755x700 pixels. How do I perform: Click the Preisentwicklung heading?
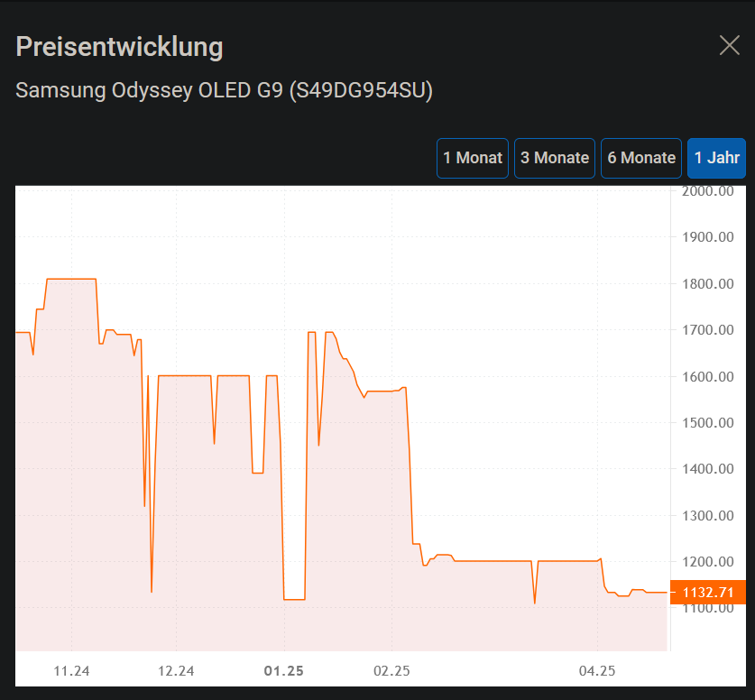118,46
